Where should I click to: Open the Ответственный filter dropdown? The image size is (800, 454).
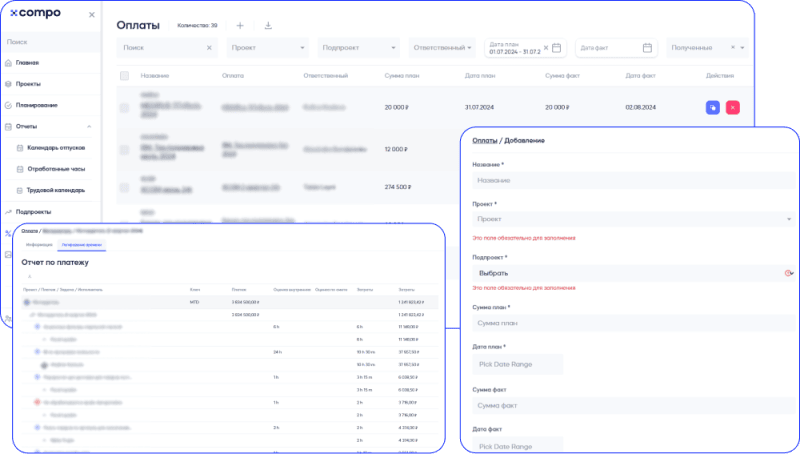pos(442,48)
